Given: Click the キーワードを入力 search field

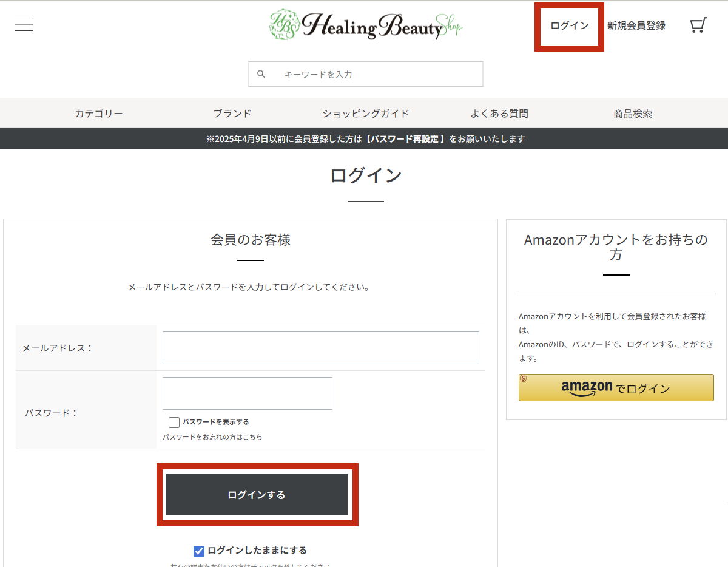Looking at the screenshot, I should click(x=376, y=74).
